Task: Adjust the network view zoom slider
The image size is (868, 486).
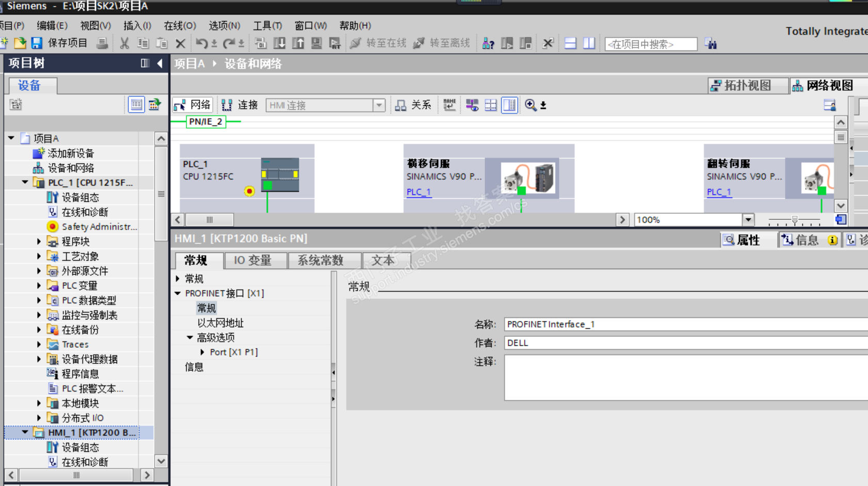Action: tap(795, 220)
